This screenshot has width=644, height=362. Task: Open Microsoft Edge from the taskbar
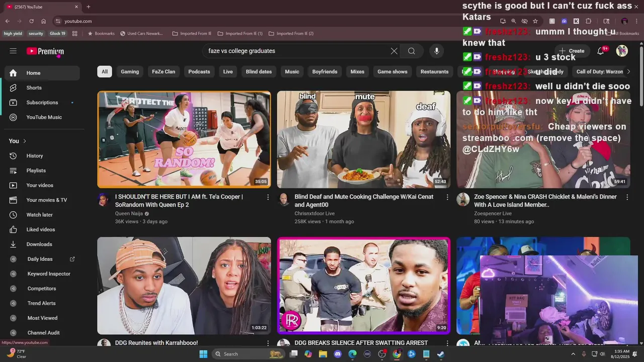(x=353, y=354)
